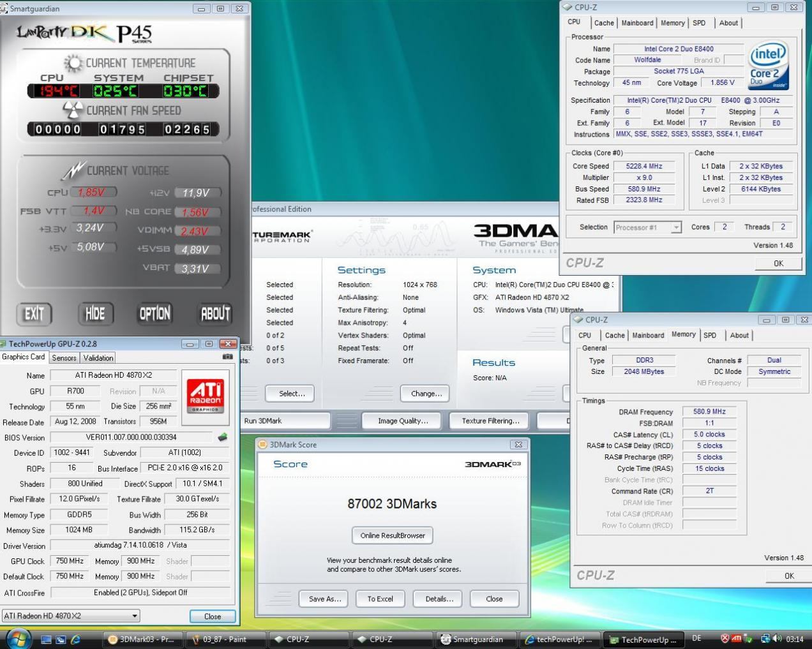
Task: Switch to 03_87 - Paint taskbar item
Action: pos(225,639)
